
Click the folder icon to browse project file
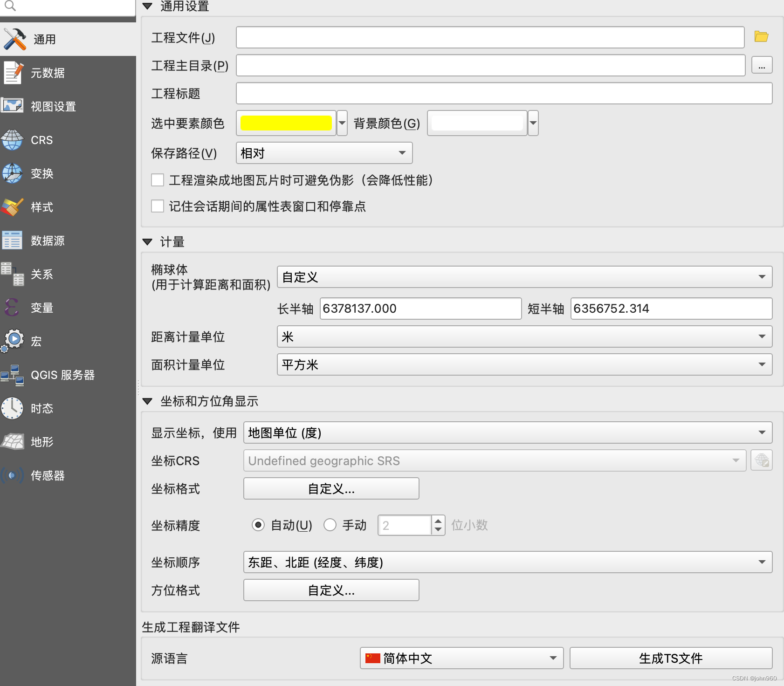(x=761, y=37)
